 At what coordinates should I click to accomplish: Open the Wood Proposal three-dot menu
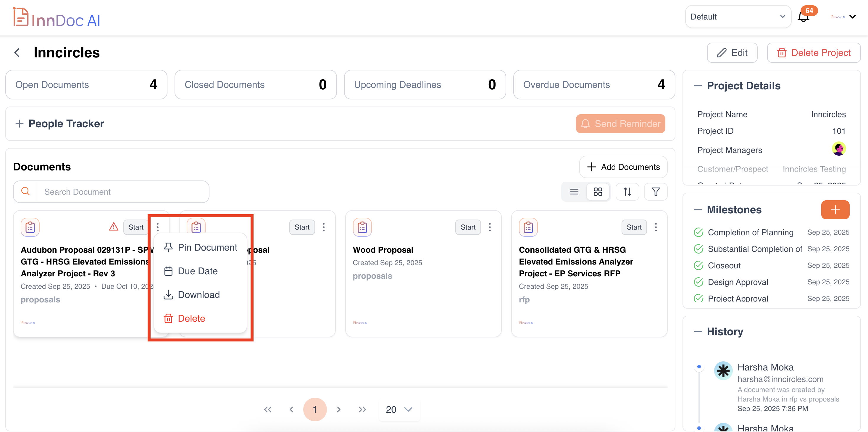tap(490, 227)
